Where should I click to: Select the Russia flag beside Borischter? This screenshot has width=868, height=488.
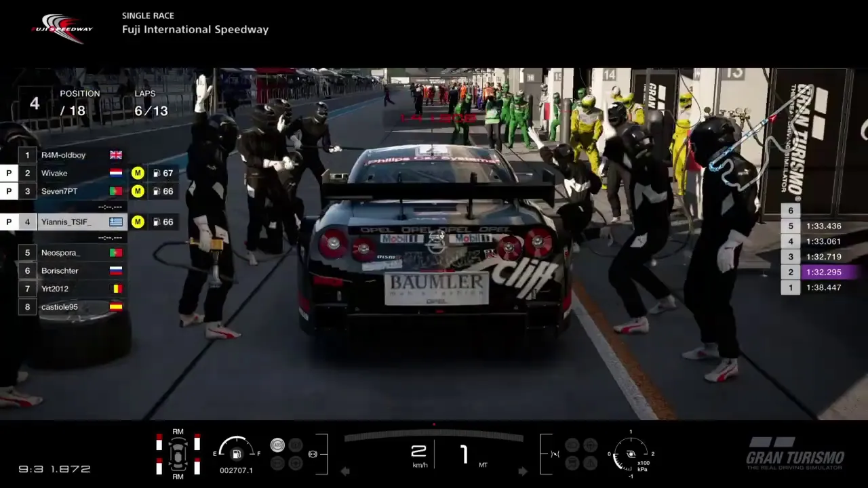[x=116, y=270]
